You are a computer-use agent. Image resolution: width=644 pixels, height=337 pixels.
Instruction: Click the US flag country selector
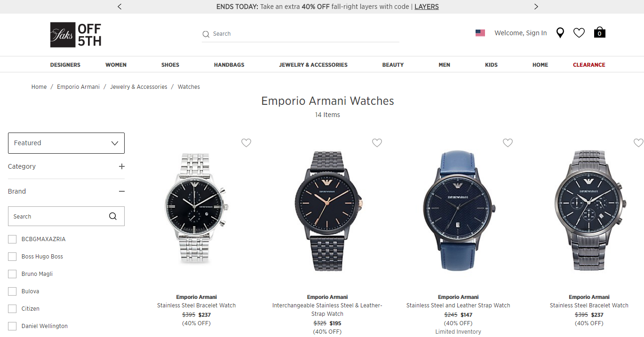480,33
